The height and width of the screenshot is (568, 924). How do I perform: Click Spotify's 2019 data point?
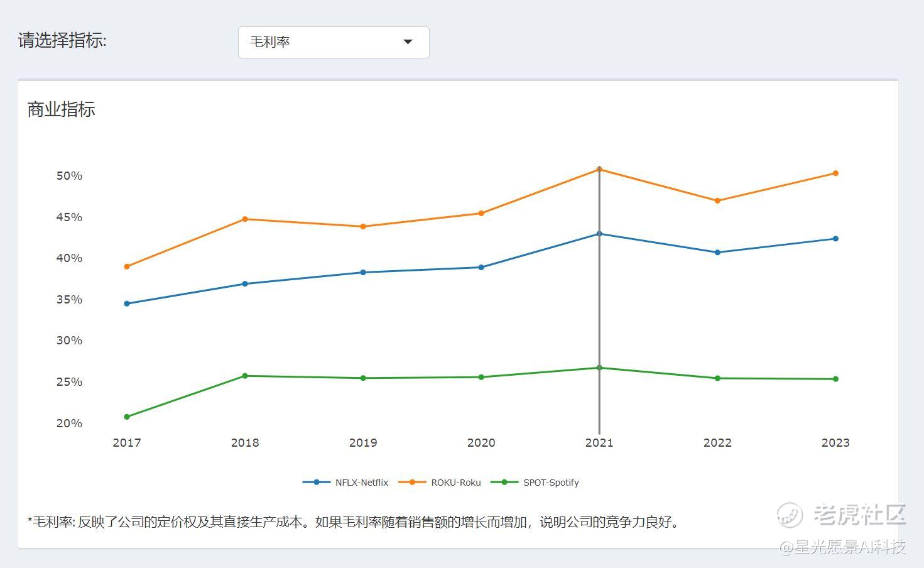tap(363, 378)
